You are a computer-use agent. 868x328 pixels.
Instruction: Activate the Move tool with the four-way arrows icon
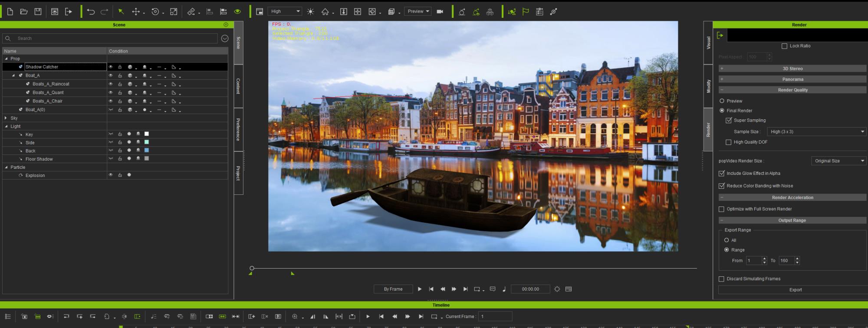coord(136,12)
